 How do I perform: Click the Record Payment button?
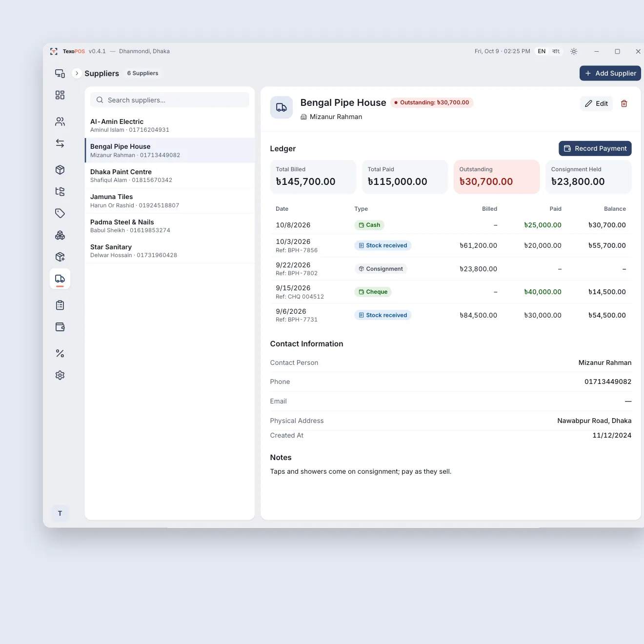[595, 148]
